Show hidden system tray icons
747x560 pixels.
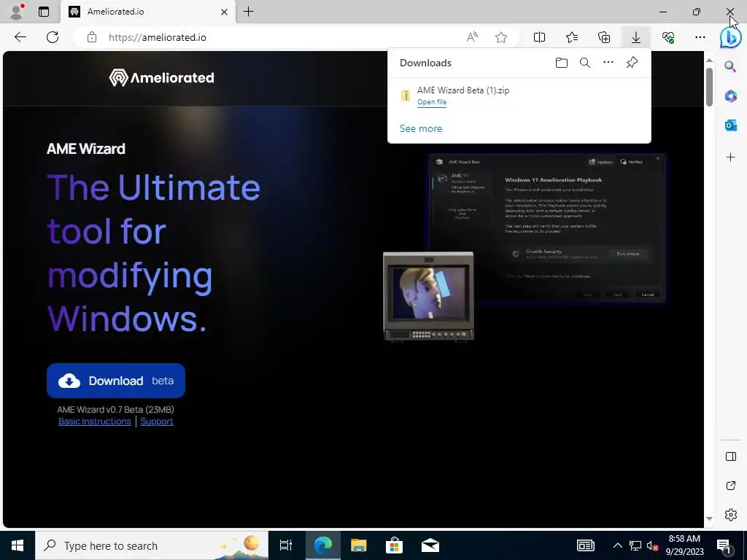pyautogui.click(x=617, y=545)
